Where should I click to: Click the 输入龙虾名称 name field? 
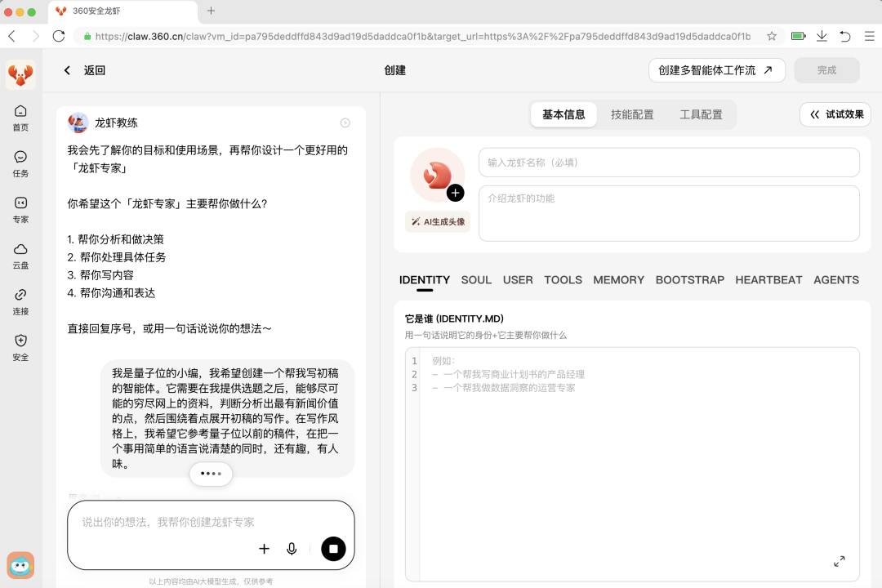[x=669, y=163]
